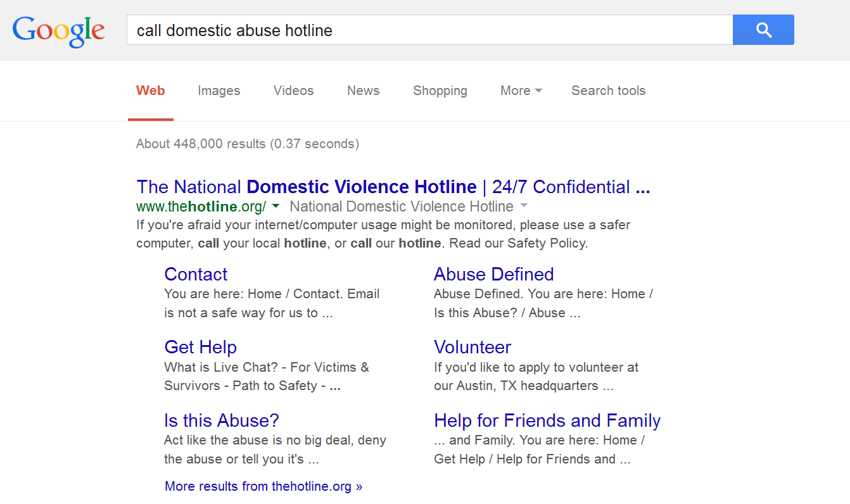Switch to the Images tab
This screenshot has height=504, width=850.
(219, 91)
